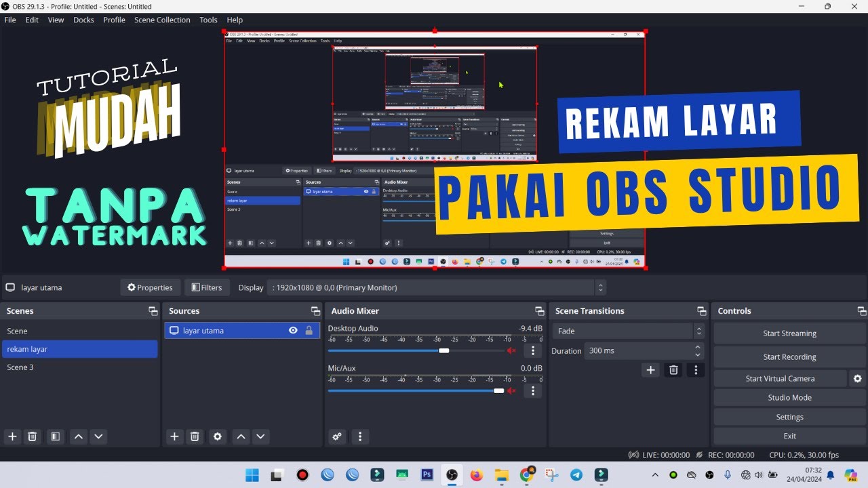Remove selected source with trash icon
Screen dimensions: 868x488
tap(195, 436)
